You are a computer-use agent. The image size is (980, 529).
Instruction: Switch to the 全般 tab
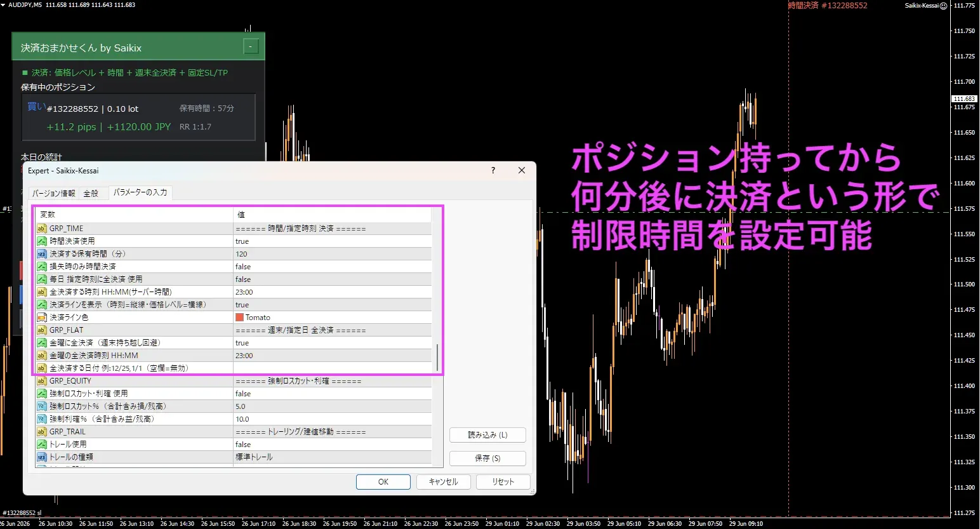(91, 193)
